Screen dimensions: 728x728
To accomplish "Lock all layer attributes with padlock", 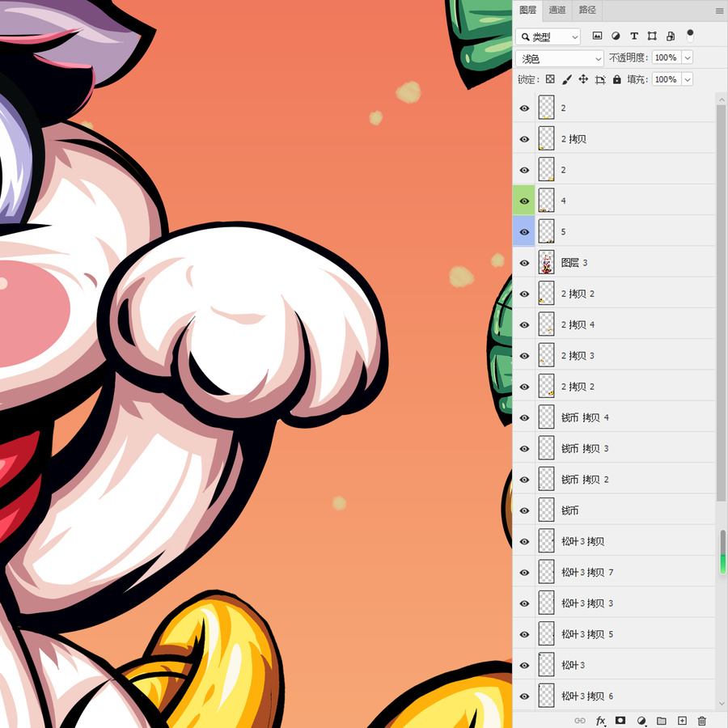I will pyautogui.click(x=616, y=79).
